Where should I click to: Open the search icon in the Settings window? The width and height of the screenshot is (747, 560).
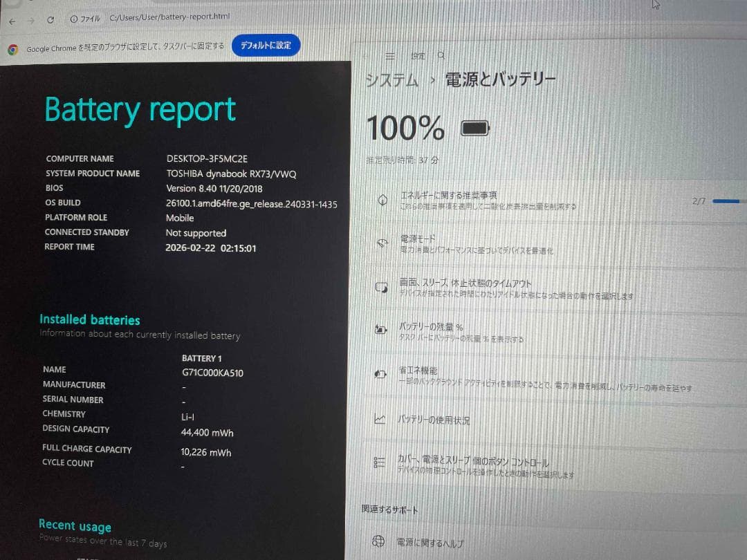[x=441, y=56]
